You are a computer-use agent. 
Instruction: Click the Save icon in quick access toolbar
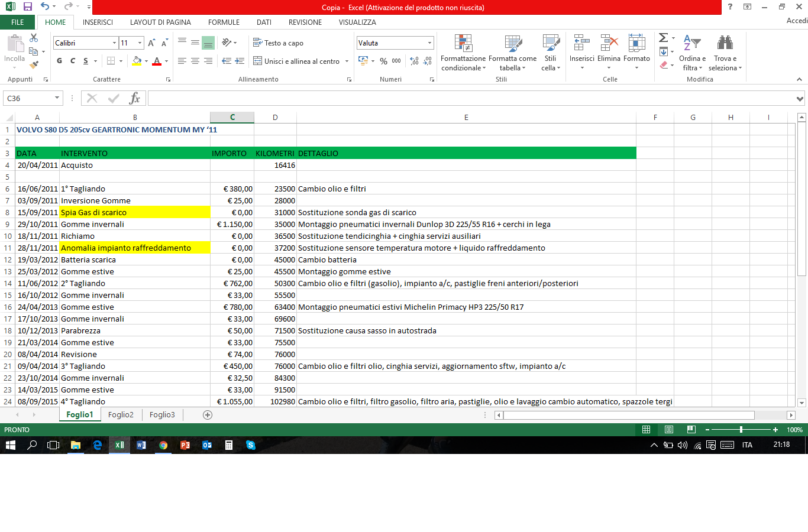point(27,7)
